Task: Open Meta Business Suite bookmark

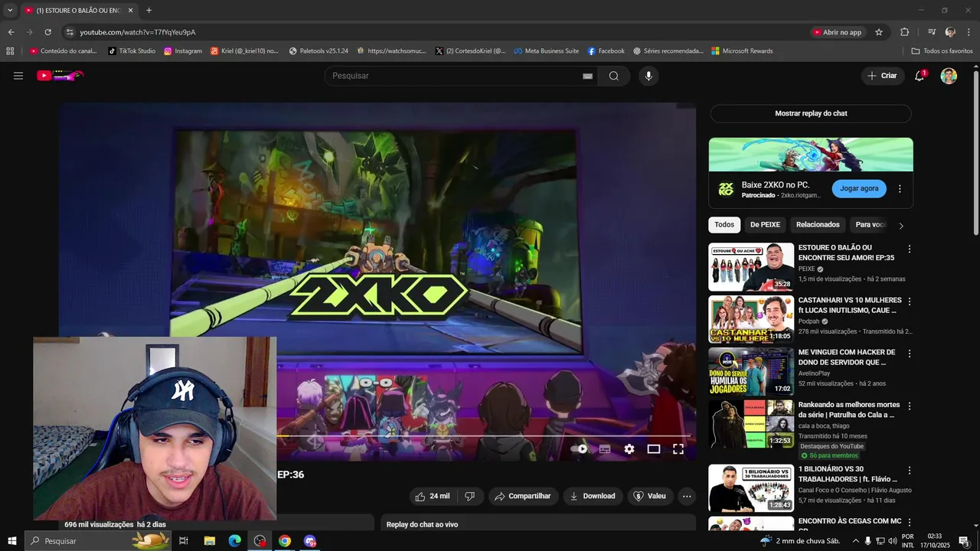Action: click(547, 51)
